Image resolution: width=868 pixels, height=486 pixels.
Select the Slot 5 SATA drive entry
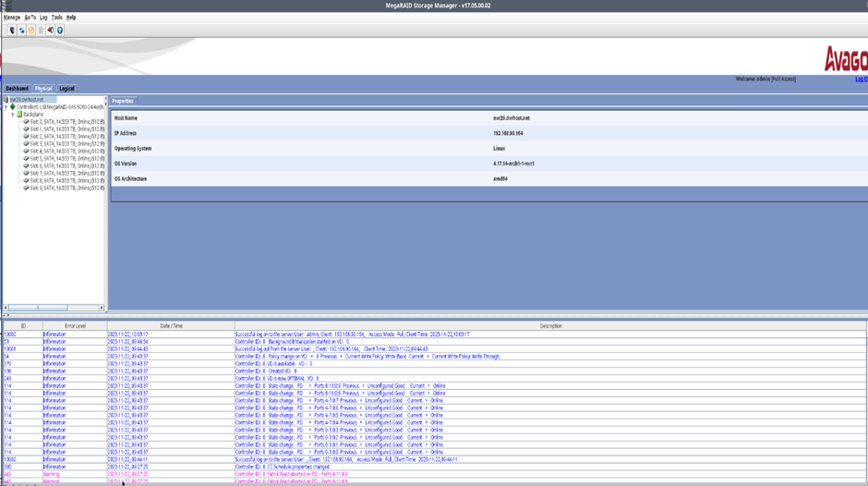click(x=65, y=158)
